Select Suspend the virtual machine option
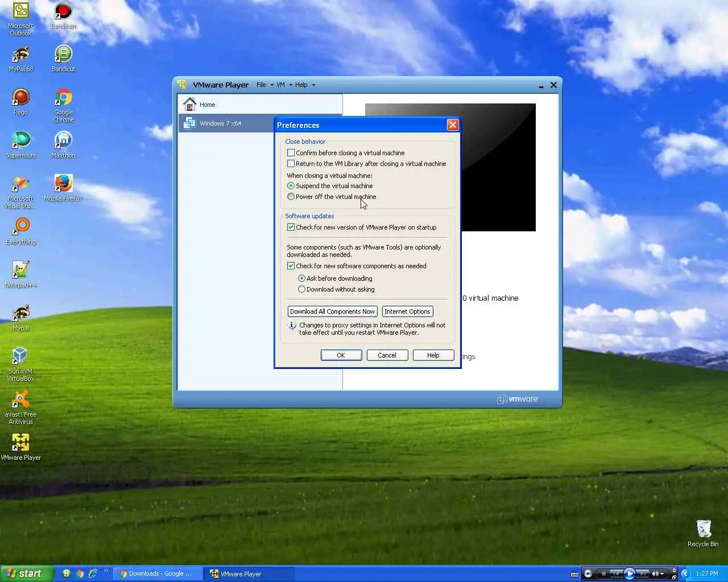Screen dimensions: 728x582 tap(291, 186)
